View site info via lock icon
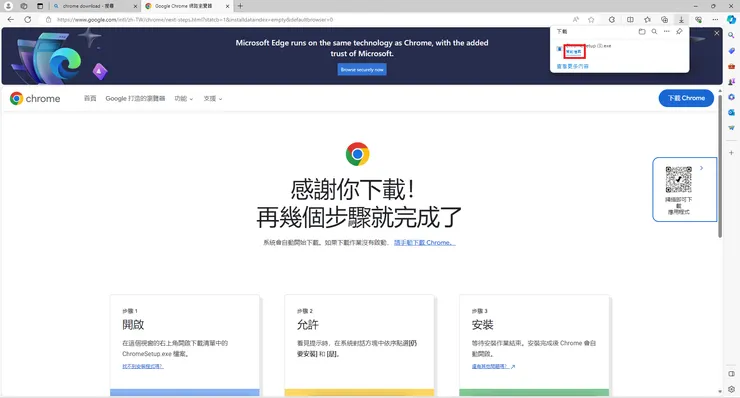This screenshot has width=740, height=398. click(x=48, y=19)
